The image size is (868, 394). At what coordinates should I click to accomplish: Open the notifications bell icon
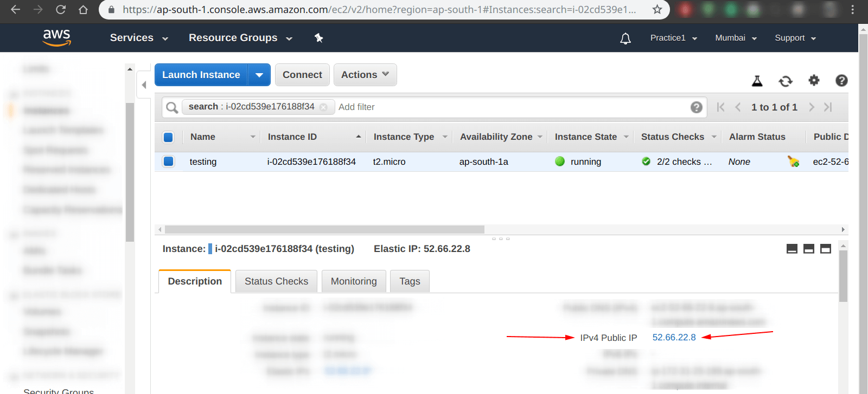coord(626,38)
